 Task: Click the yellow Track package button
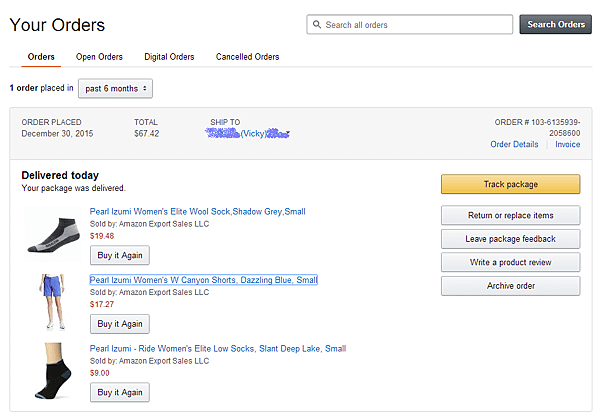[x=510, y=184]
